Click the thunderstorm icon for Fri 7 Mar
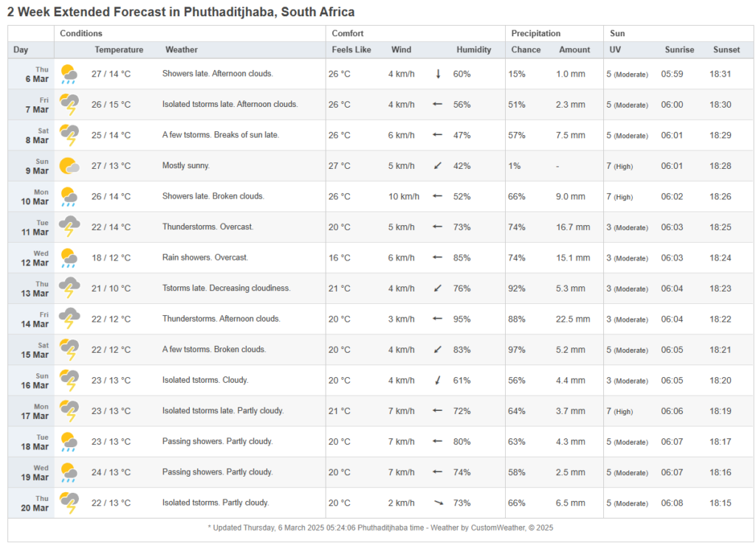The height and width of the screenshot is (546, 756). (x=69, y=105)
